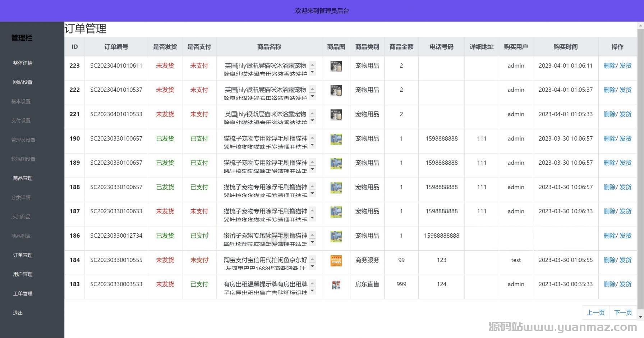The image size is (644, 338).
Task: Select 整体详情 in the sidebar
Action: (x=23, y=63)
